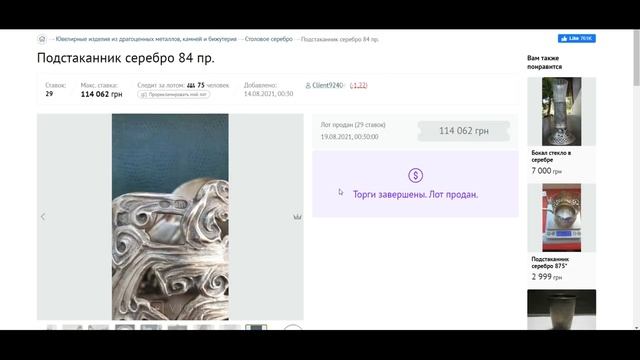
Task: Click 'Лот продан (29 ставок)' text
Action: point(353,125)
